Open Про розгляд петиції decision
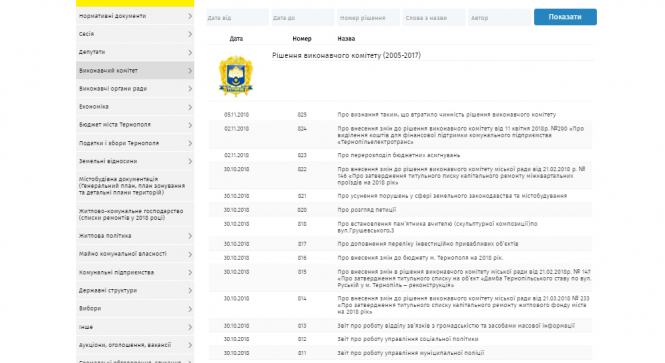 tap(367, 210)
